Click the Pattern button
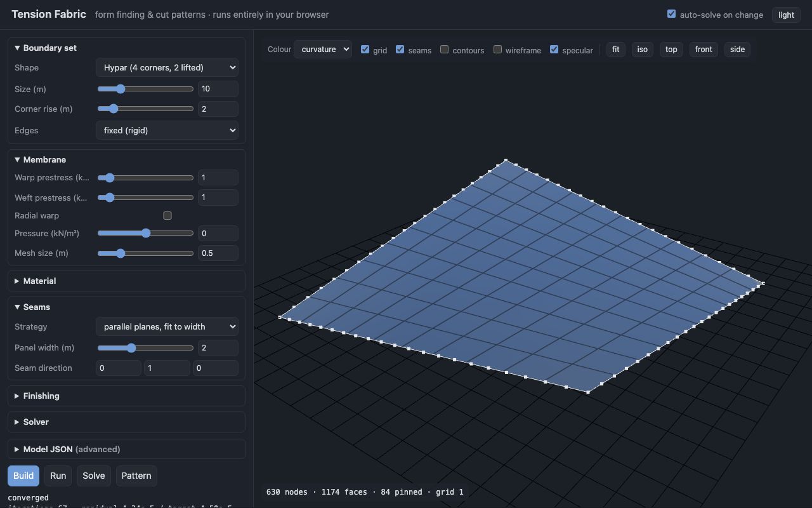The width and height of the screenshot is (812, 508). (x=136, y=476)
